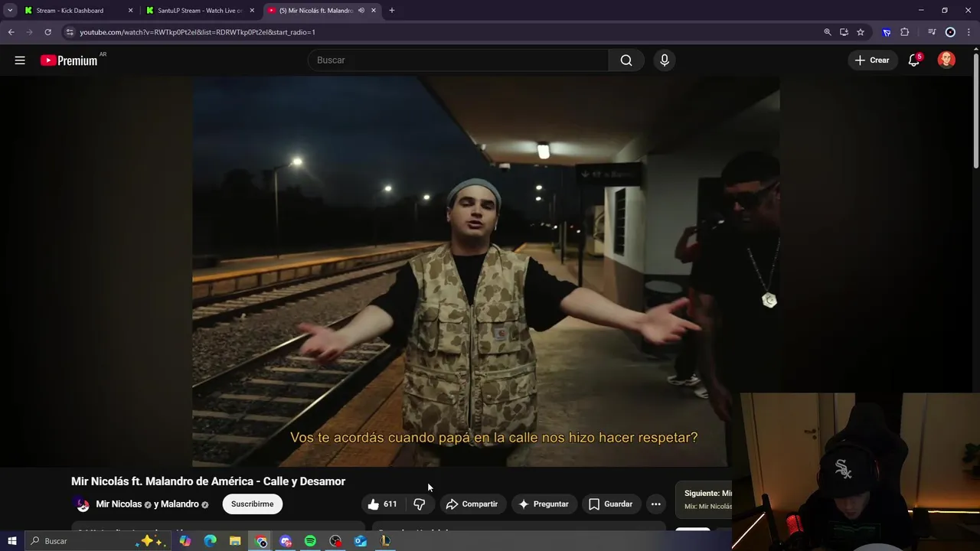Click install app icon in address bar
This screenshot has height=551, width=980.
(x=844, y=32)
